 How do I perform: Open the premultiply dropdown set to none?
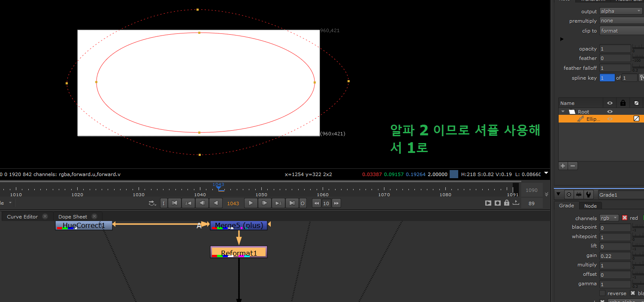point(621,21)
